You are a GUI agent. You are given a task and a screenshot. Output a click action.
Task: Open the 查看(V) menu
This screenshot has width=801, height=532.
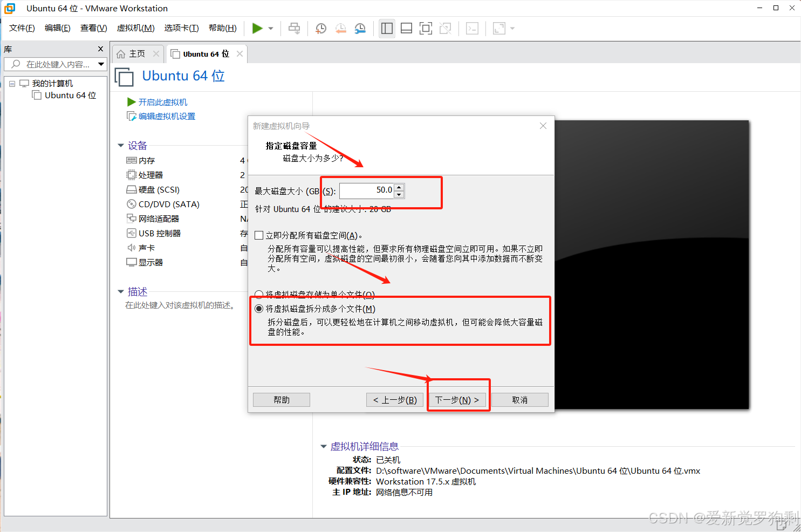(94, 28)
